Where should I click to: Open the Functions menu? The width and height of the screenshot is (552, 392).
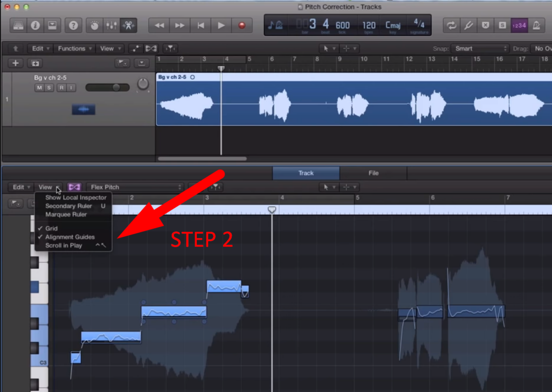[x=74, y=48]
